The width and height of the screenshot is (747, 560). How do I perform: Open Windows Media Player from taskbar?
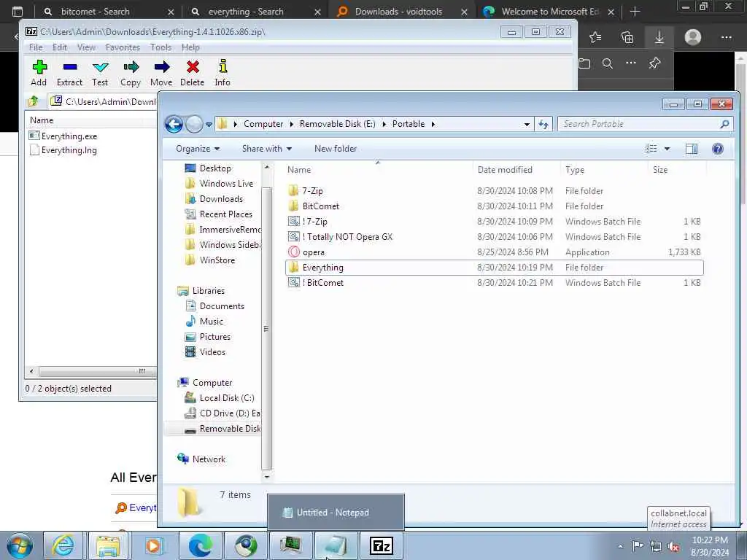153,545
